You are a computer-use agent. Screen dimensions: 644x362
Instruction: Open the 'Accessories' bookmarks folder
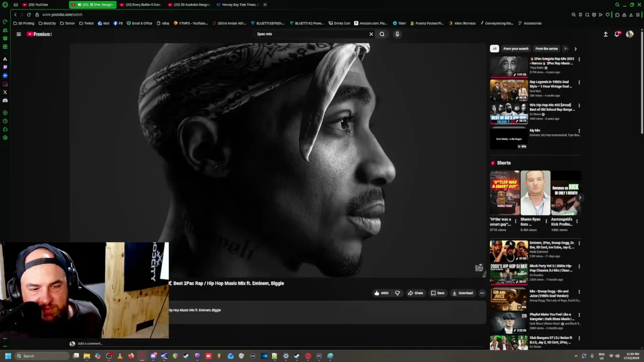530,23
